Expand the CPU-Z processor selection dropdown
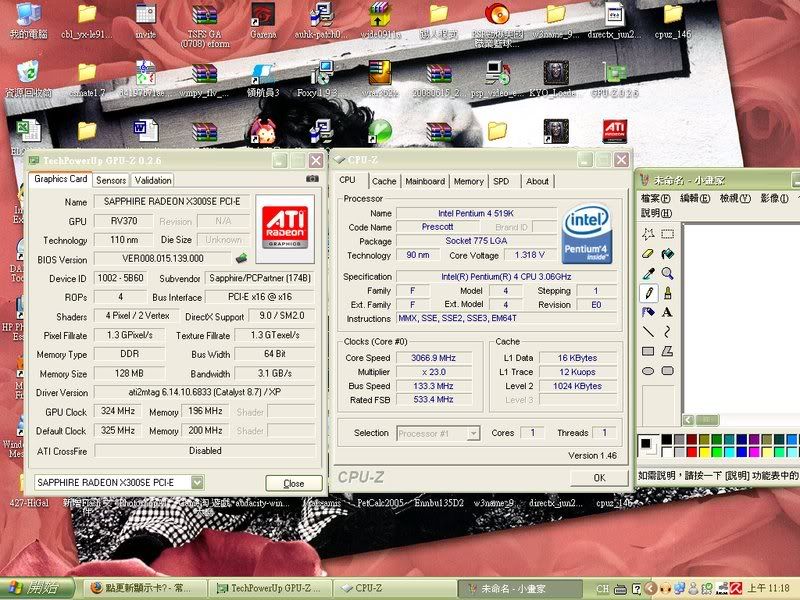 473,433
